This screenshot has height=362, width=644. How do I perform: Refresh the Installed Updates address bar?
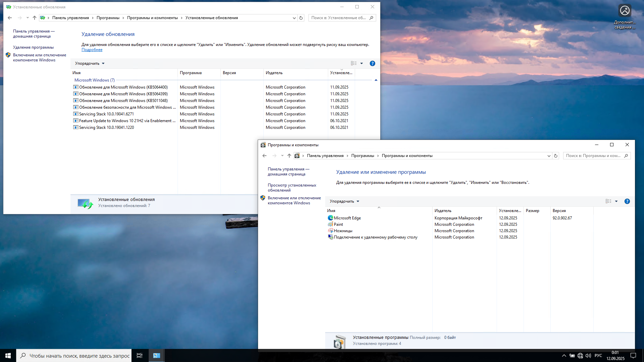(301, 18)
